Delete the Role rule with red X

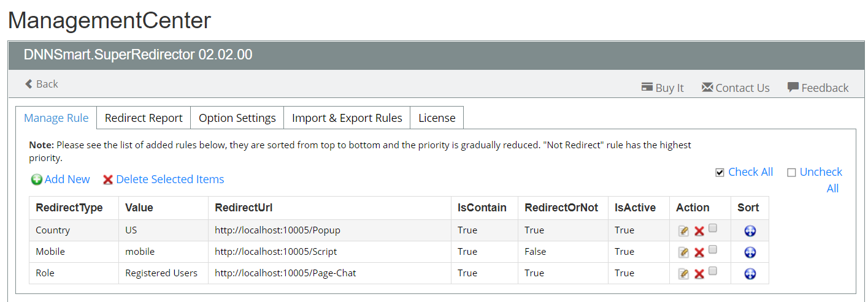coord(699,274)
